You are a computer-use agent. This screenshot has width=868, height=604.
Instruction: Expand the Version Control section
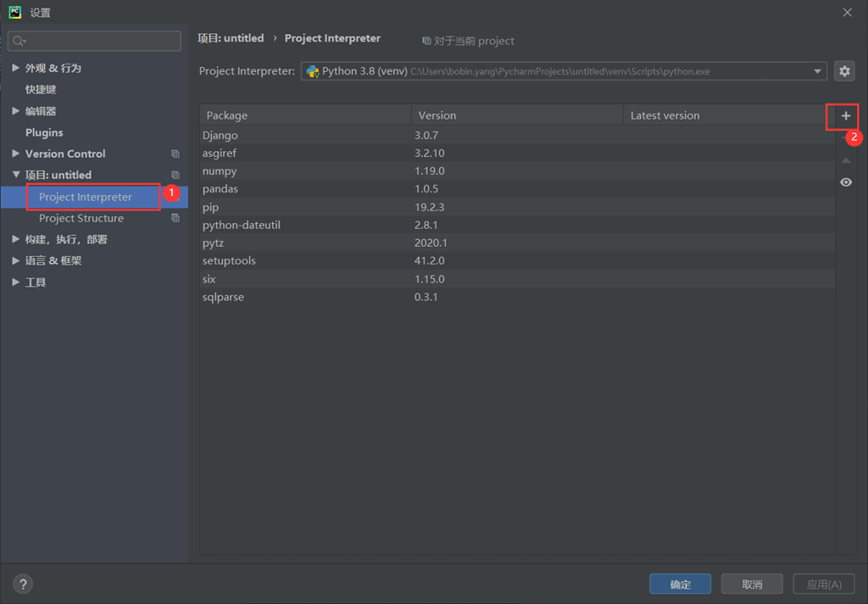[x=15, y=154]
